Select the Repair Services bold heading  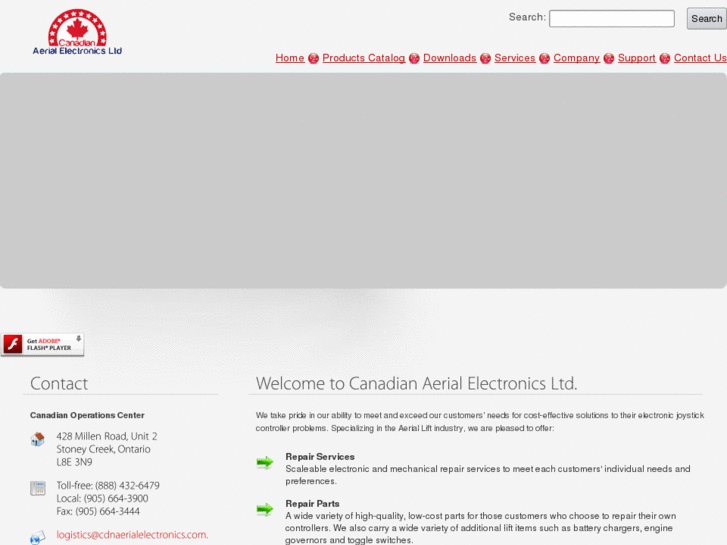click(x=320, y=457)
